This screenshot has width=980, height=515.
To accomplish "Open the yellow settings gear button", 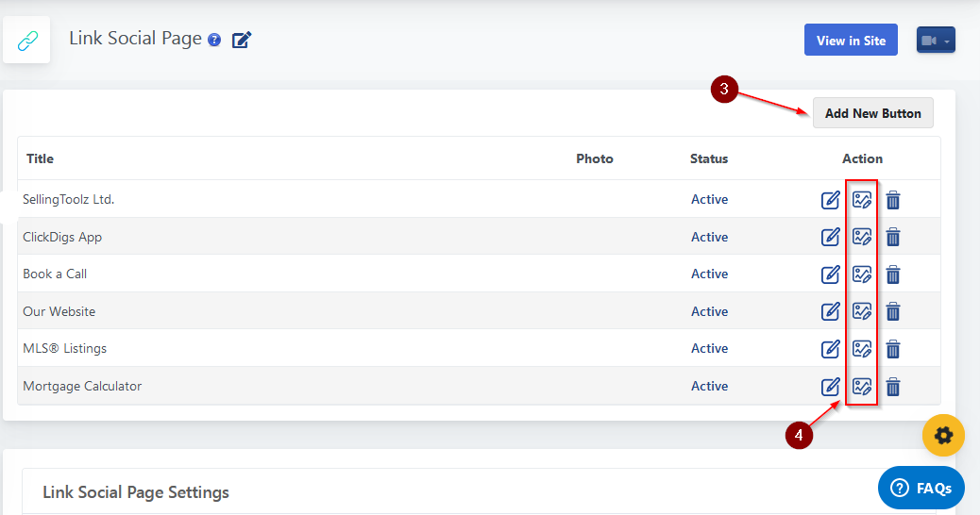I will 943,435.
